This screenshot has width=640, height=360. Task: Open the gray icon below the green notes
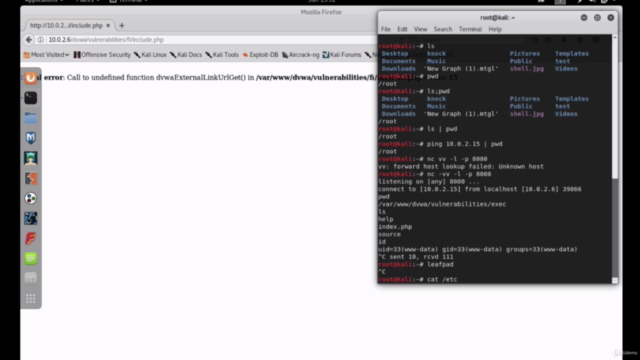pos(31,278)
